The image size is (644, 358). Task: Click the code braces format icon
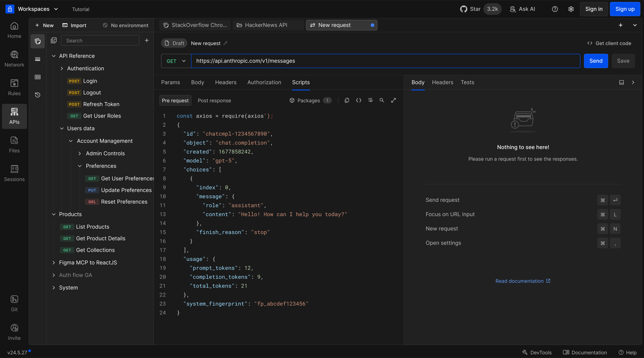pos(359,100)
